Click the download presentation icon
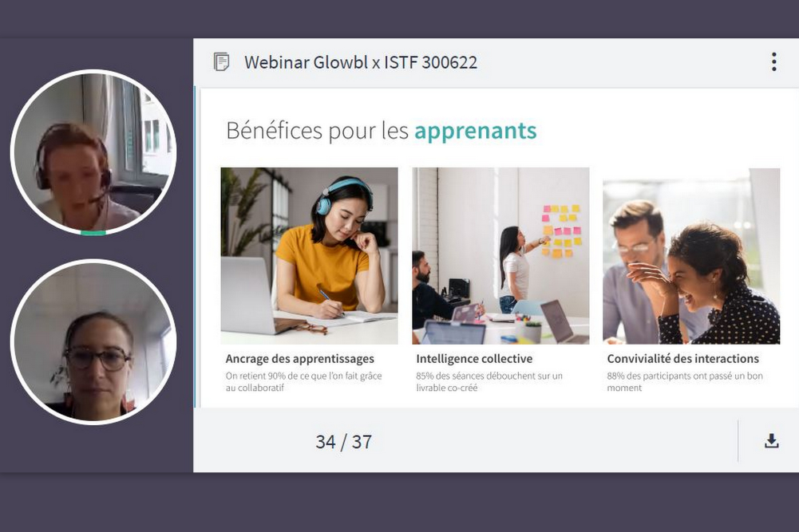 click(772, 441)
